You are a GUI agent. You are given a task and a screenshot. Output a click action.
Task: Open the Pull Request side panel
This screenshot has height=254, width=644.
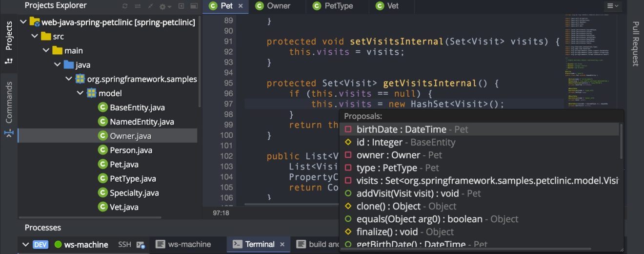tap(635, 44)
